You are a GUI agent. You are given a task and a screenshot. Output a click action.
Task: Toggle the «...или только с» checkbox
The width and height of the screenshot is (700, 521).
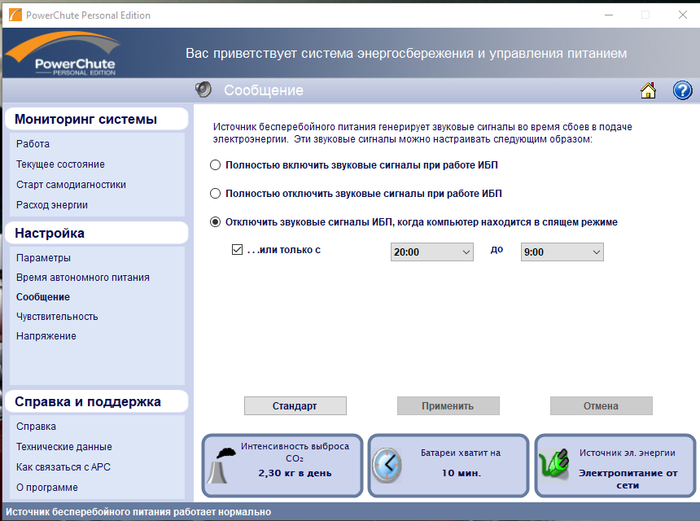(237, 249)
